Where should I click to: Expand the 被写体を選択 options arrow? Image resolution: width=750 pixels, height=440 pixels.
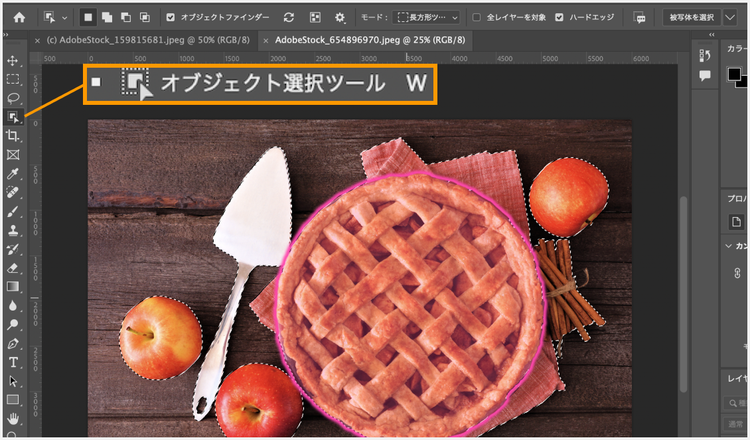729,17
